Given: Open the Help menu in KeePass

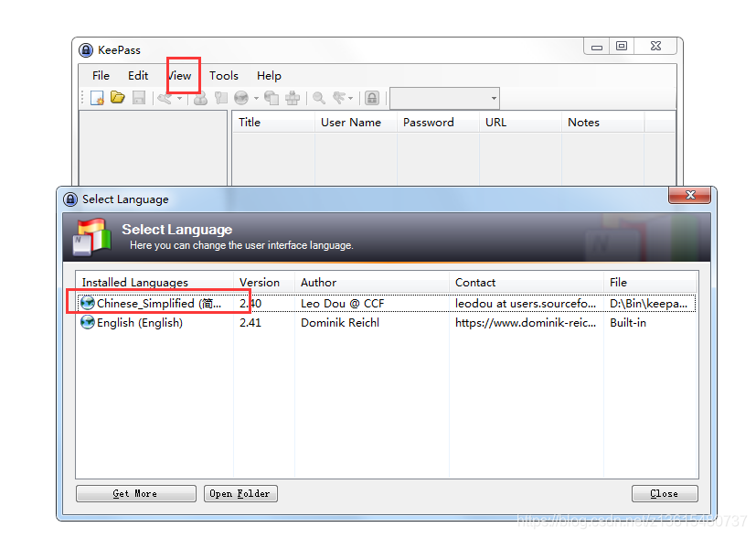Looking at the screenshot, I should [269, 76].
